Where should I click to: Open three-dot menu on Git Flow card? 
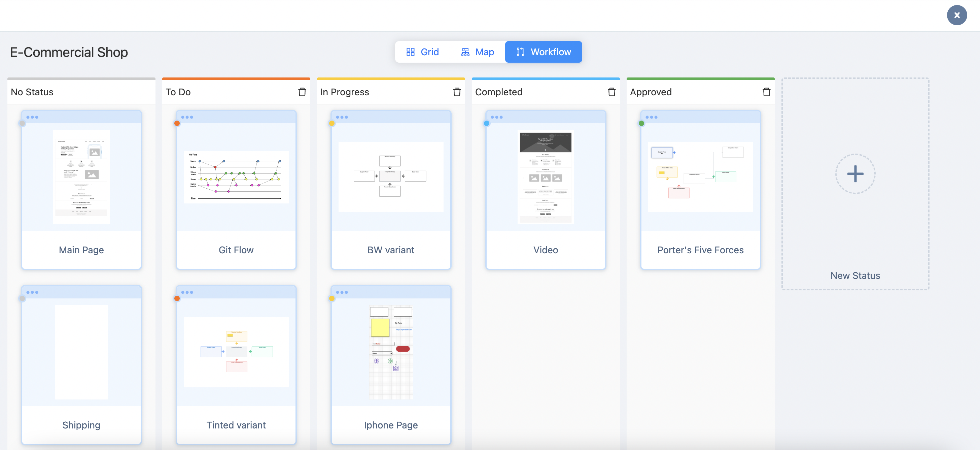[187, 117]
